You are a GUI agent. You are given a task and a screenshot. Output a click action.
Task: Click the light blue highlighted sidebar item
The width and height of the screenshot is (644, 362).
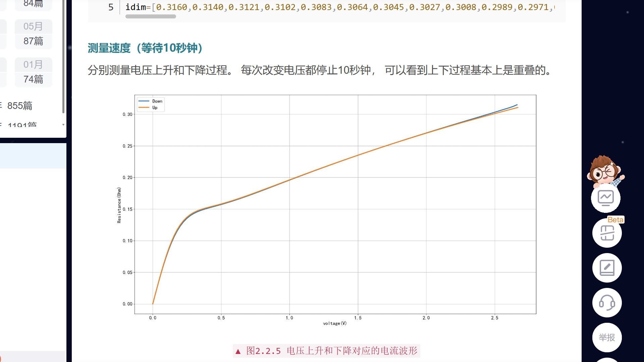tap(33, 156)
